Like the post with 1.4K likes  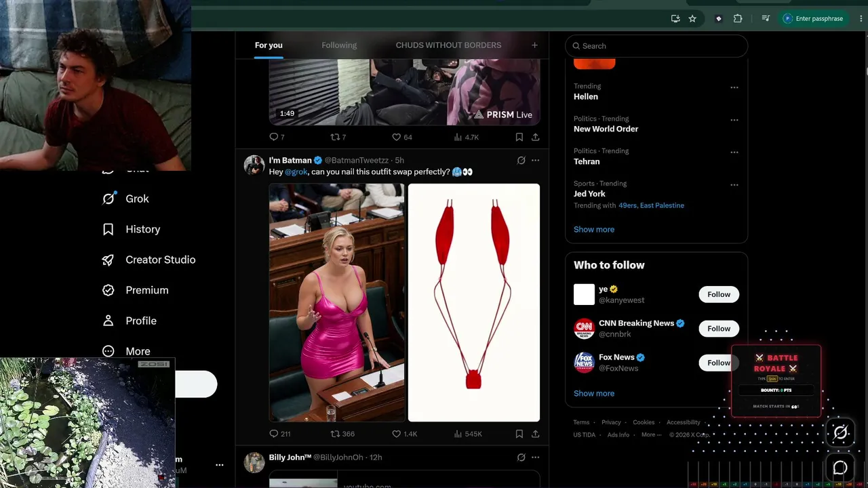(x=404, y=434)
